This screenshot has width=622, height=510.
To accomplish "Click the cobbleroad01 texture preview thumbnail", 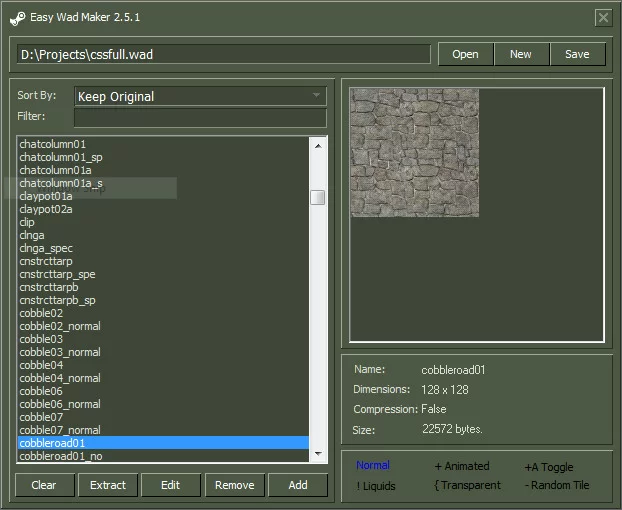I will pyautogui.click(x=414, y=153).
